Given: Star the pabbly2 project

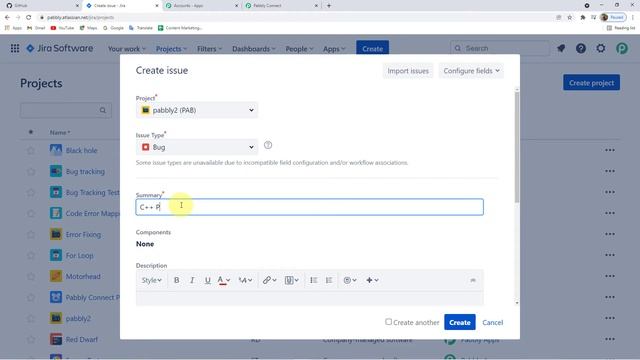Looking at the screenshot, I should pos(31,318).
